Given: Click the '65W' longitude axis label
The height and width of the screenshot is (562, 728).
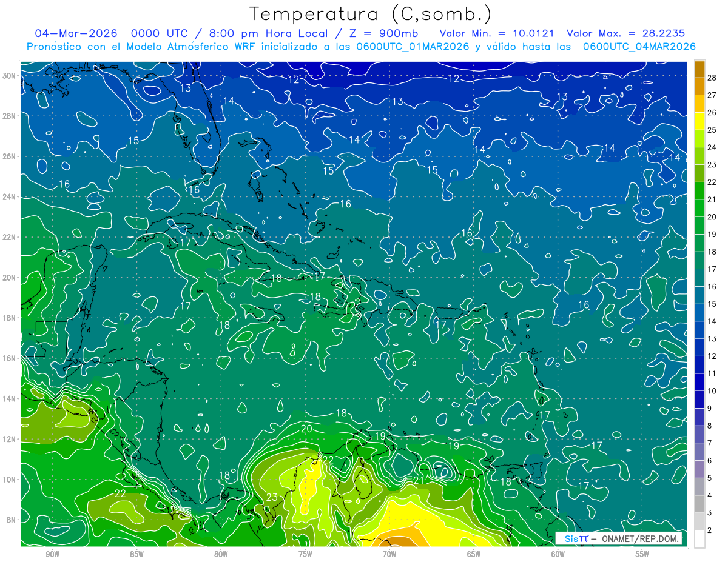Looking at the screenshot, I should tap(474, 555).
